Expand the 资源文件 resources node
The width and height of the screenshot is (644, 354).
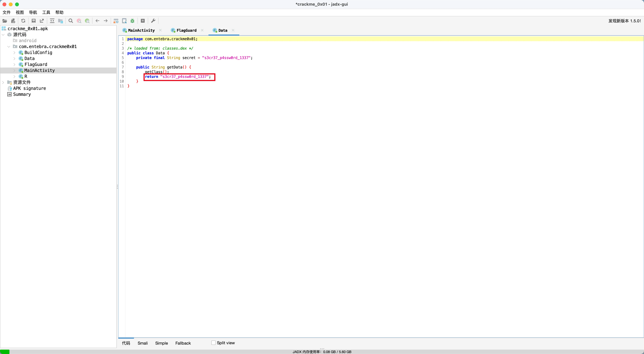3,82
